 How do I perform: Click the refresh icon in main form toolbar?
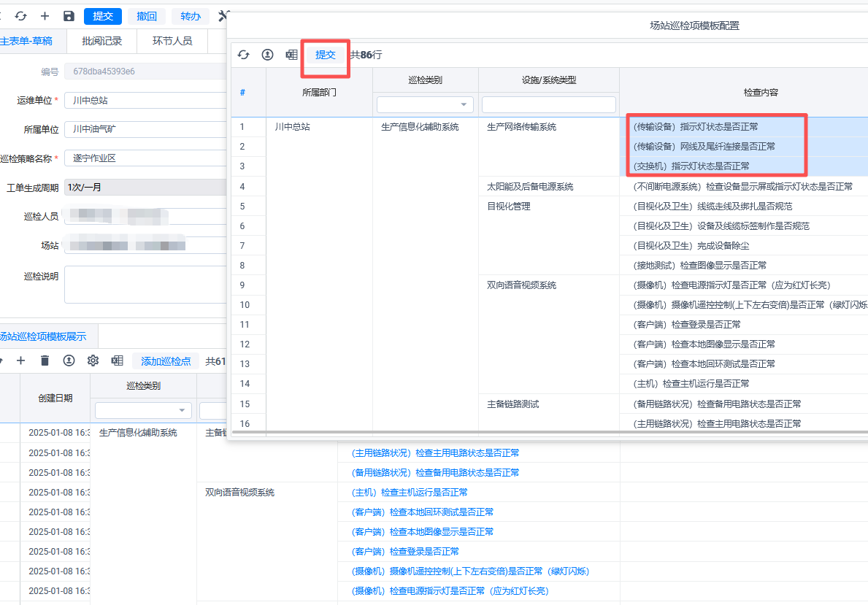pyautogui.click(x=21, y=16)
